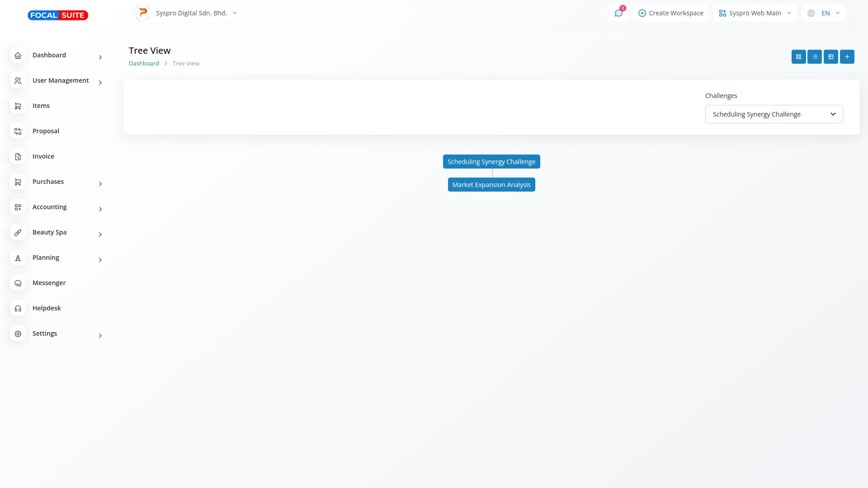Click the Messenger chat bubble icon

coord(18,283)
